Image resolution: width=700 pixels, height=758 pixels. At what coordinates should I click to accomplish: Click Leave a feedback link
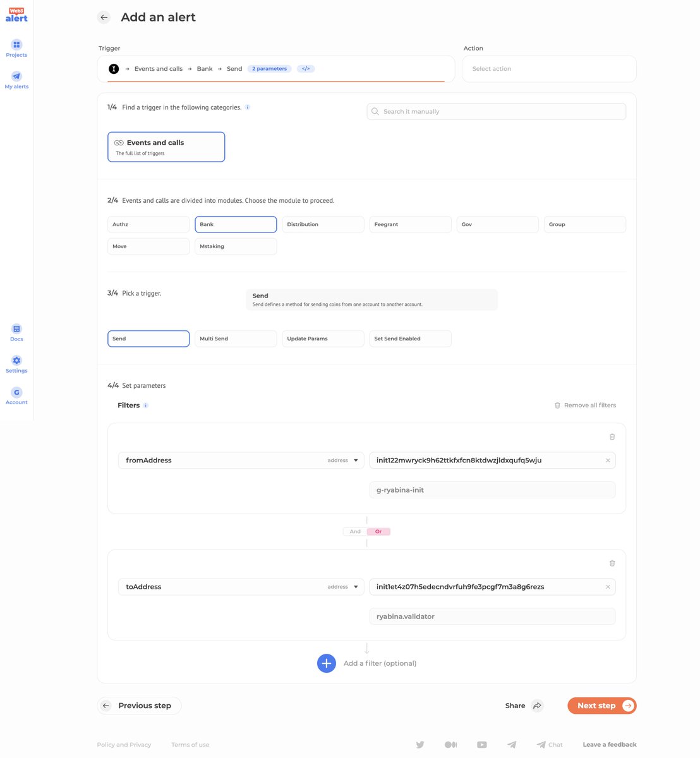[610, 745]
